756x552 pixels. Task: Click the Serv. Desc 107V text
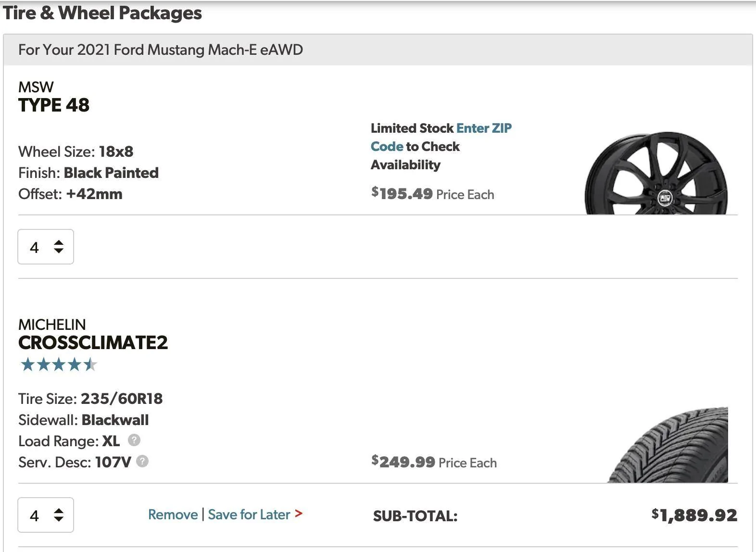tap(75, 462)
